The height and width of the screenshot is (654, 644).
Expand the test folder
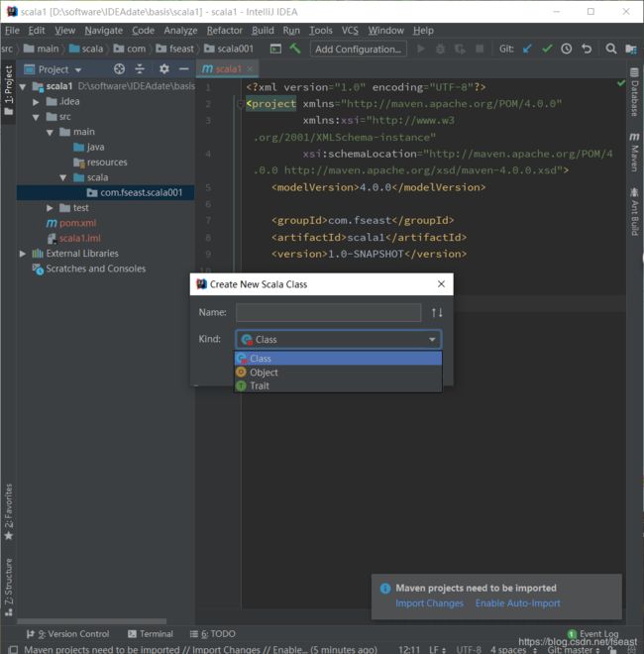(50, 208)
